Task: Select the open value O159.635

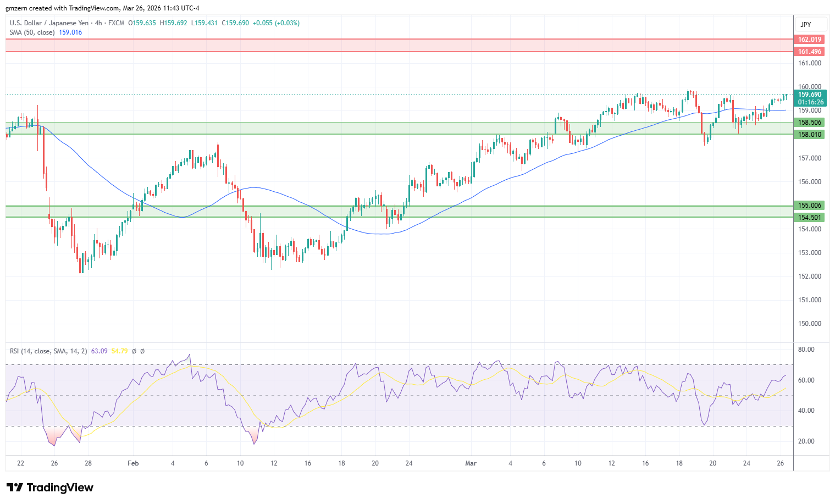Action: coord(142,23)
